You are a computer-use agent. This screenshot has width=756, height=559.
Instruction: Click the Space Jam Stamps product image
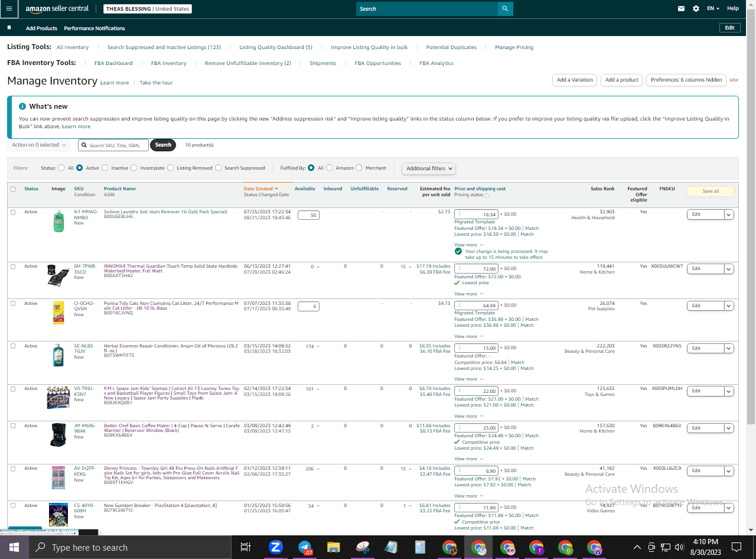tap(58, 397)
